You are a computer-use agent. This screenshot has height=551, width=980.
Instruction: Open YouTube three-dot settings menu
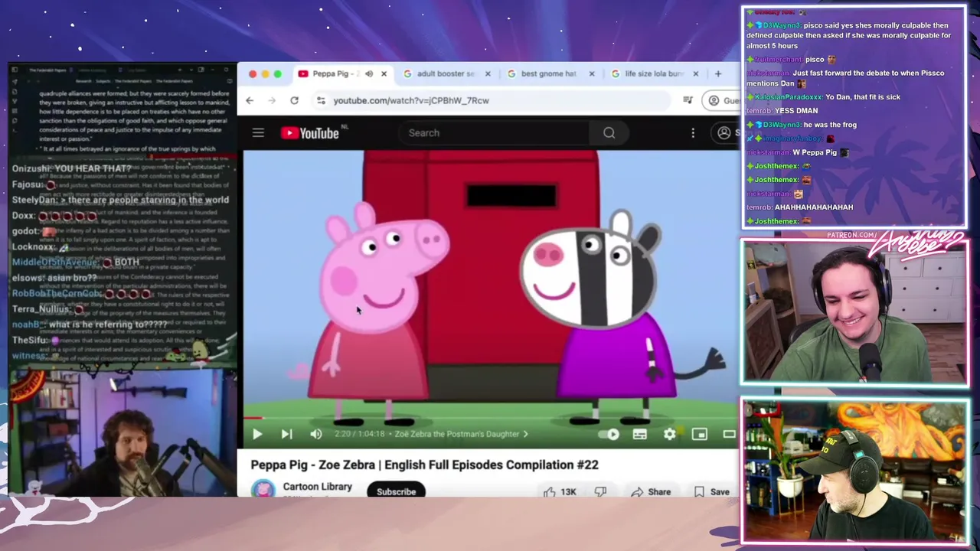click(x=693, y=133)
